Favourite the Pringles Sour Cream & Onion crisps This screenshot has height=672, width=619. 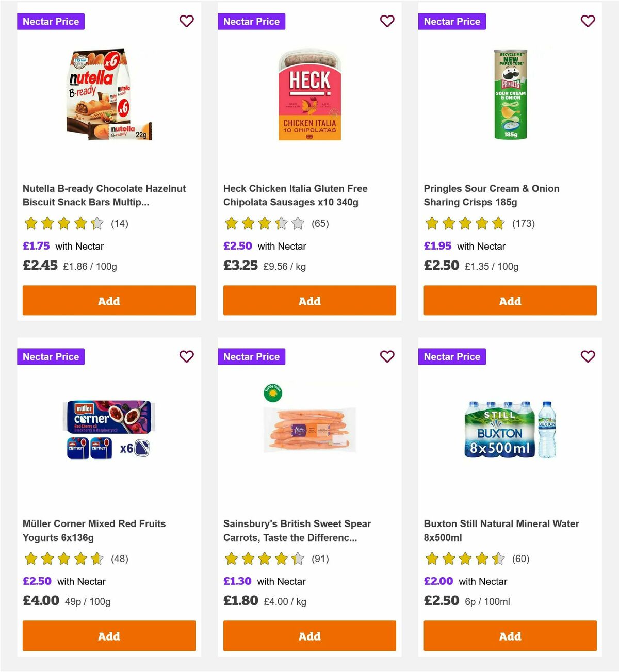pos(588,21)
